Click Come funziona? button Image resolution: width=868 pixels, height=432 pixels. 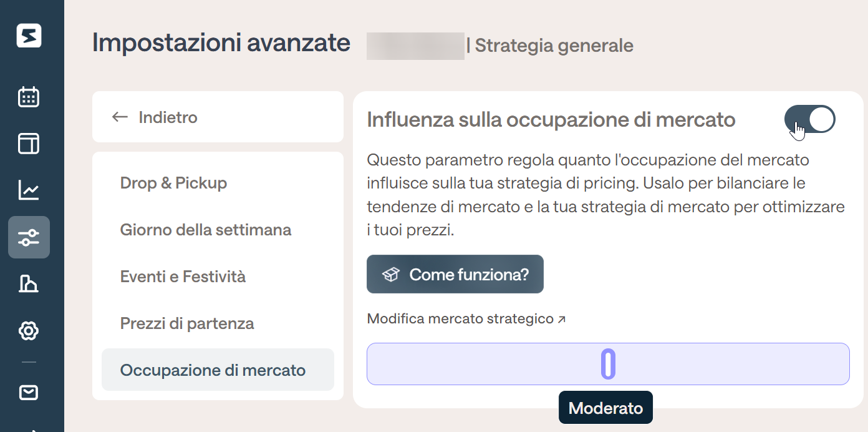[x=455, y=274]
